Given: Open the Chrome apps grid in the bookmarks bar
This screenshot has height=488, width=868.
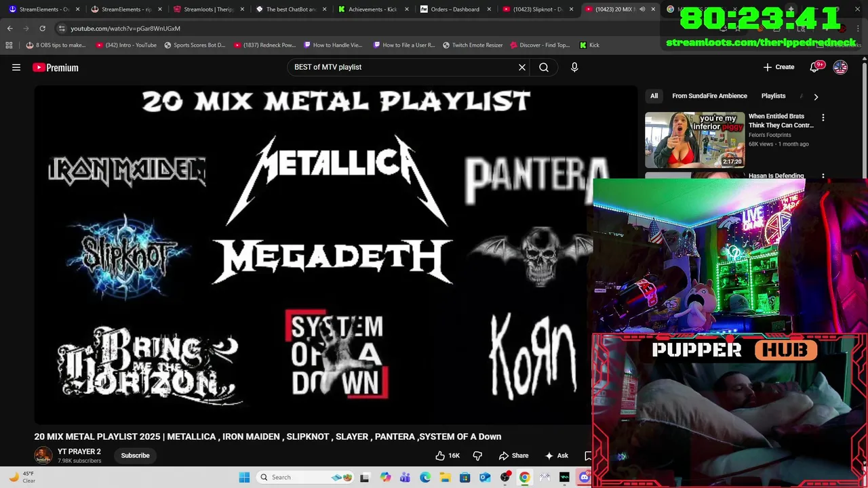Looking at the screenshot, I should [x=9, y=45].
